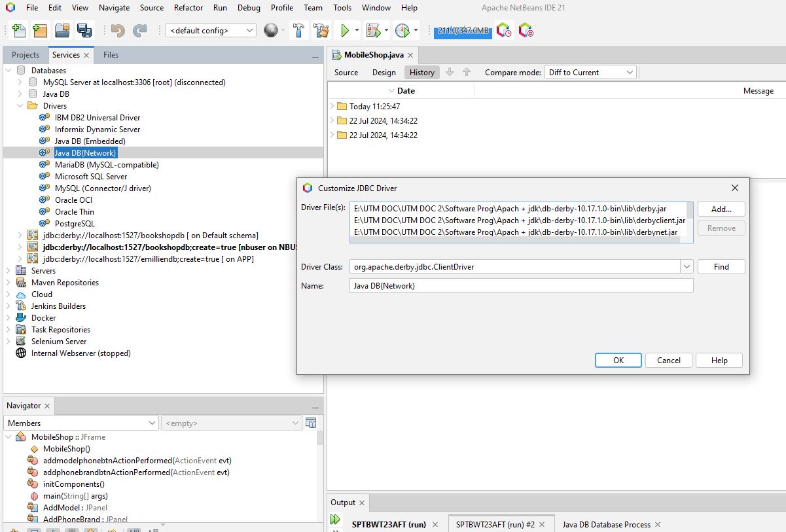Open the Refactor menu
This screenshot has width=786, height=532.
tap(188, 8)
